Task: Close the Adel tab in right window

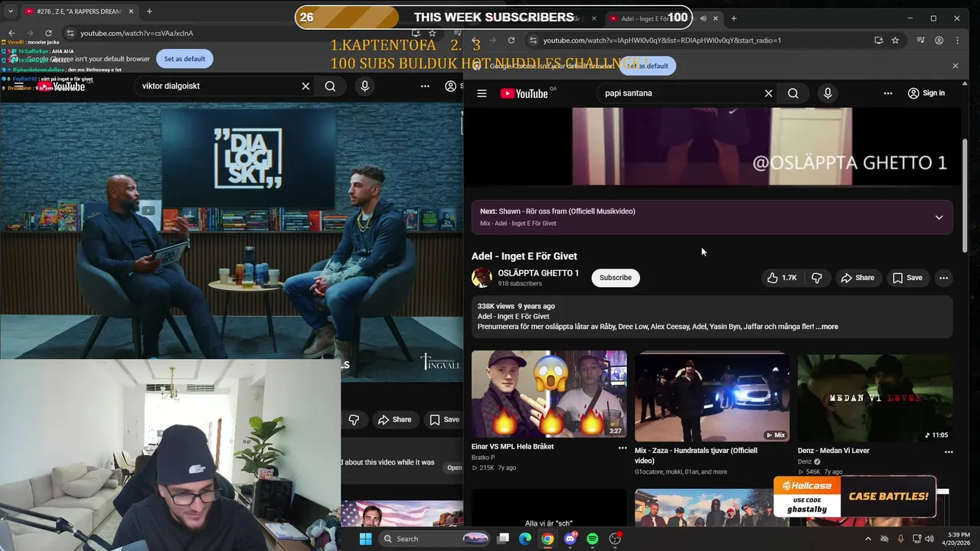Action: point(716,18)
